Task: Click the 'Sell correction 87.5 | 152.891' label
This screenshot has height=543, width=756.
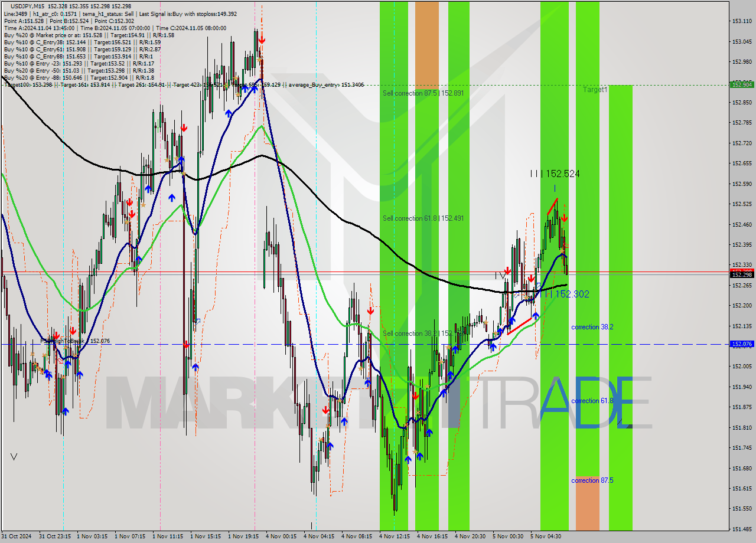Action: tap(423, 93)
